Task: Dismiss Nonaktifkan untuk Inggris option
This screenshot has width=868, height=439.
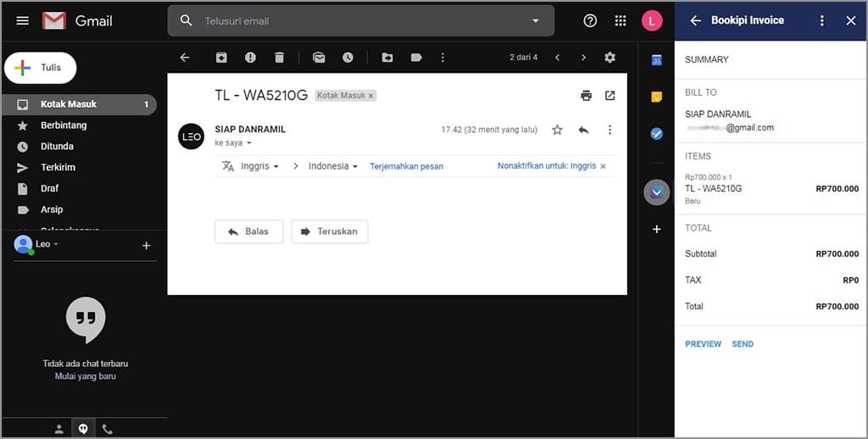Action: 603,166
